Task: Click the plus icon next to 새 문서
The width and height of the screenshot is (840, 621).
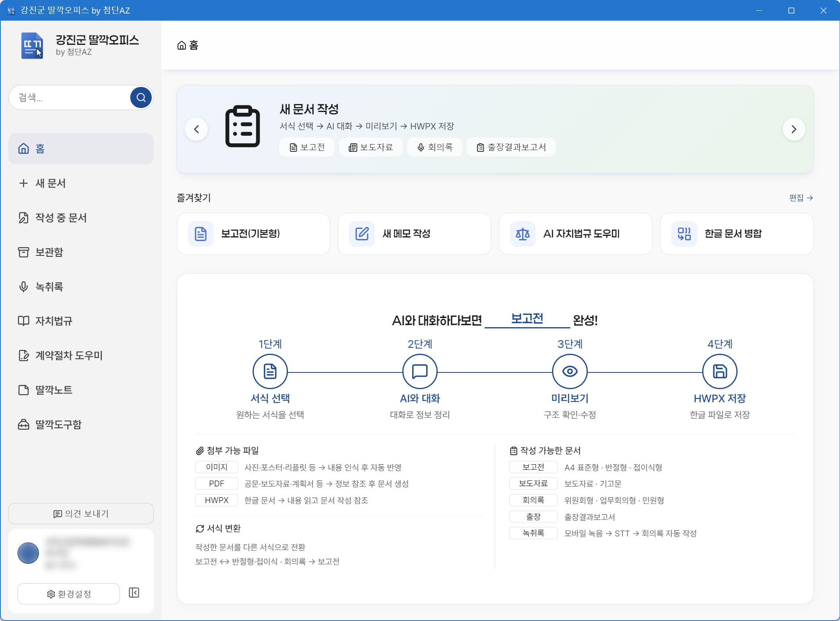Action: click(x=23, y=183)
